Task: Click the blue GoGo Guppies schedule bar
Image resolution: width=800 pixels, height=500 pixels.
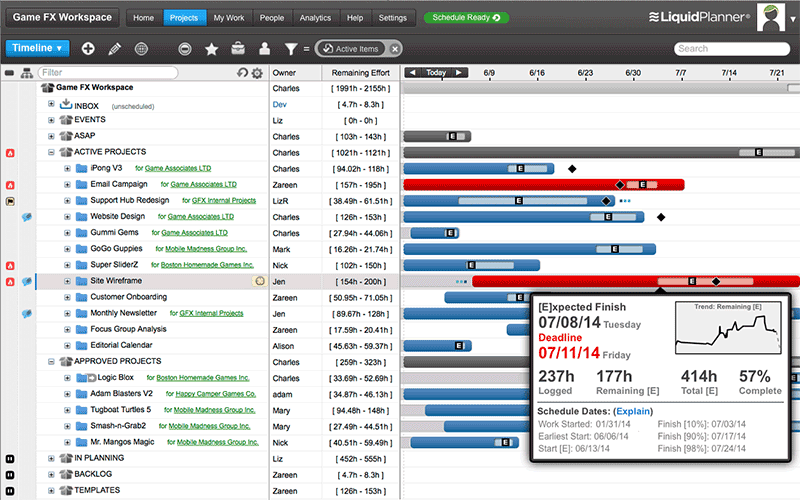Action: pos(529,249)
